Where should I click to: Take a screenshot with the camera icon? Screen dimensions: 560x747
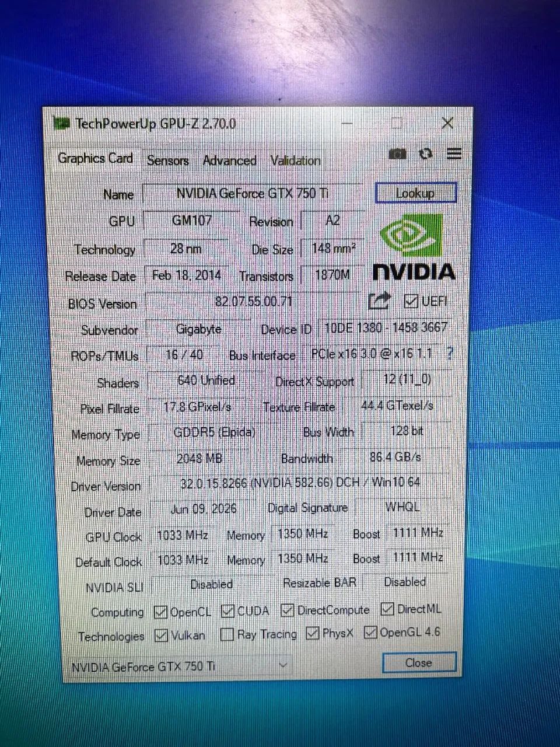click(x=397, y=154)
